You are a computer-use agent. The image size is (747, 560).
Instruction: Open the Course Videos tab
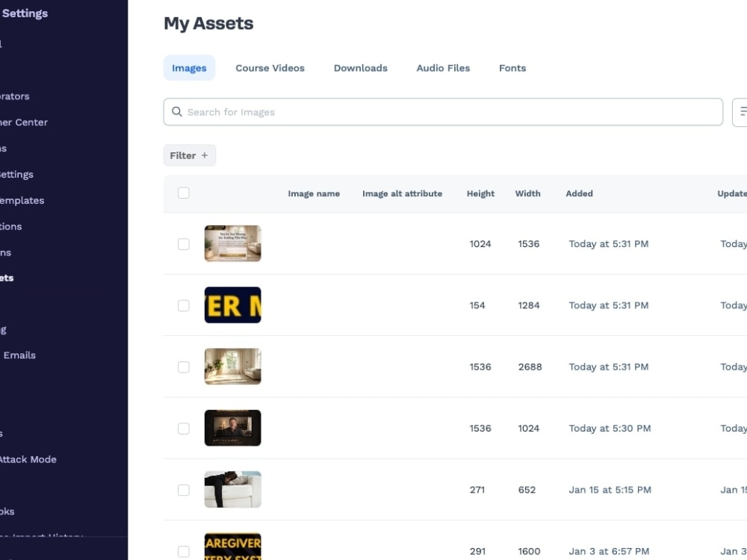coord(270,68)
